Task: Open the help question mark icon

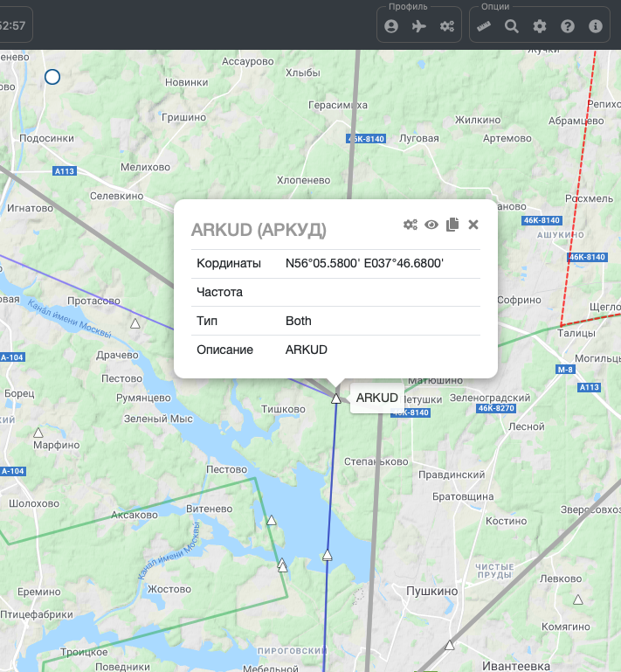Action: [568, 26]
